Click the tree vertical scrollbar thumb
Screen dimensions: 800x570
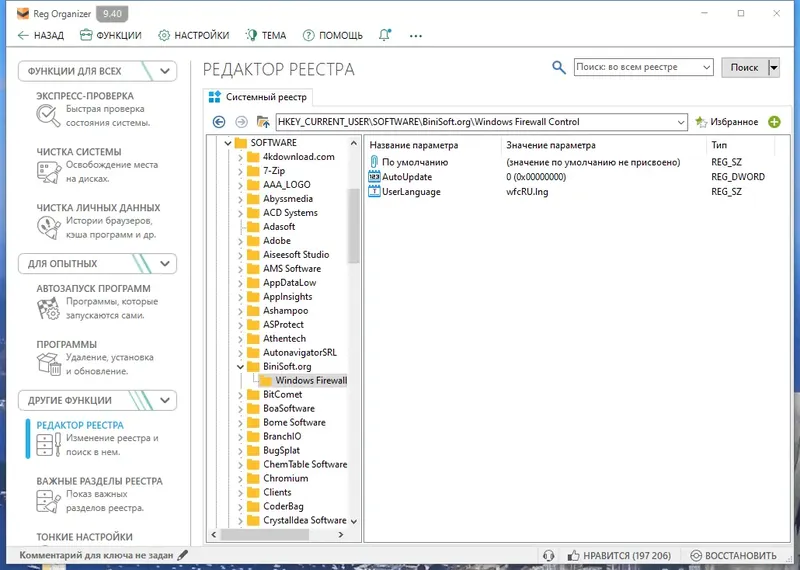tap(354, 225)
